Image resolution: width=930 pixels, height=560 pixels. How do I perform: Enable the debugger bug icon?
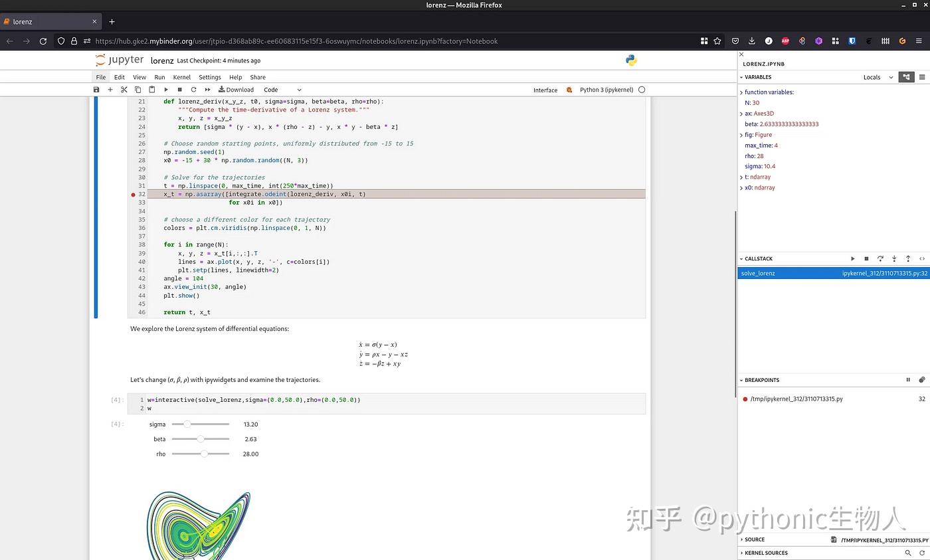pos(569,90)
